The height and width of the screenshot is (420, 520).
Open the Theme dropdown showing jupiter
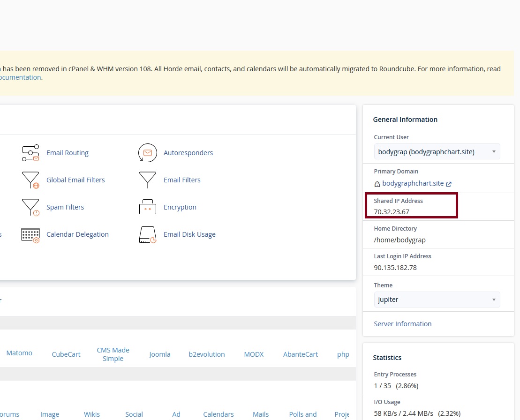(437, 300)
